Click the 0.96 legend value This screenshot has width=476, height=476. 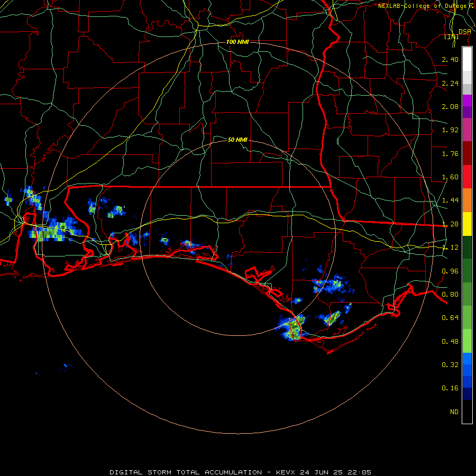click(x=450, y=271)
